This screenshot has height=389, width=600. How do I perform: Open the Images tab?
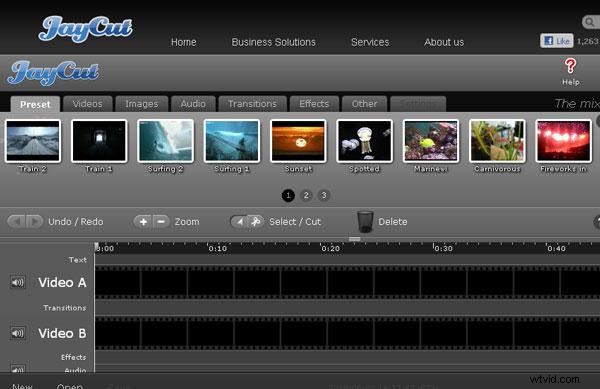[x=142, y=104]
